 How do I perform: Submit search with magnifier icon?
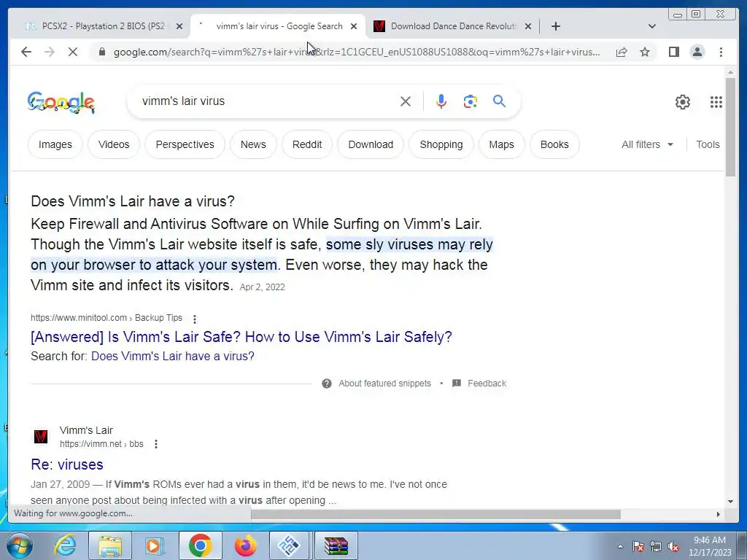click(499, 101)
